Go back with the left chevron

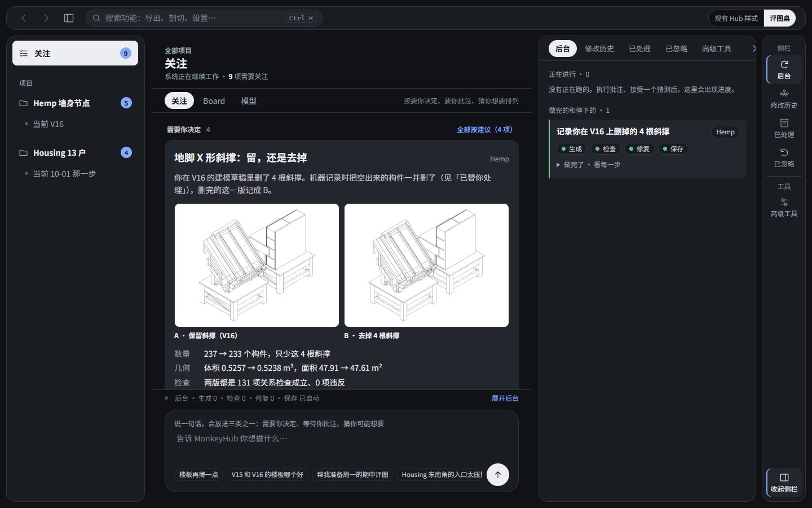24,18
